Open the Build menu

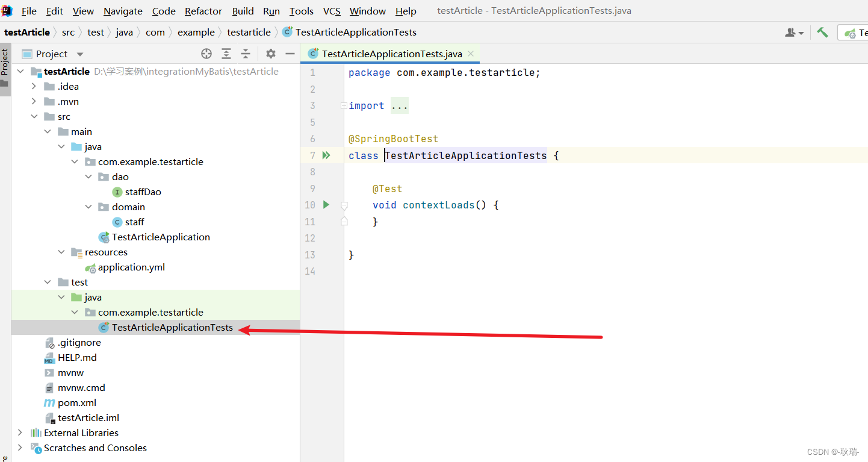(x=243, y=11)
